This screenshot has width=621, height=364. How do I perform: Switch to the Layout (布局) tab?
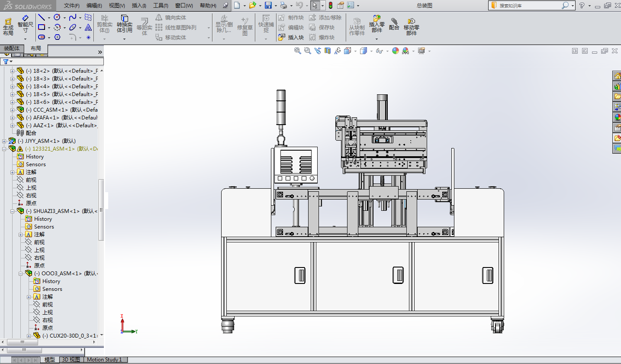[36, 48]
